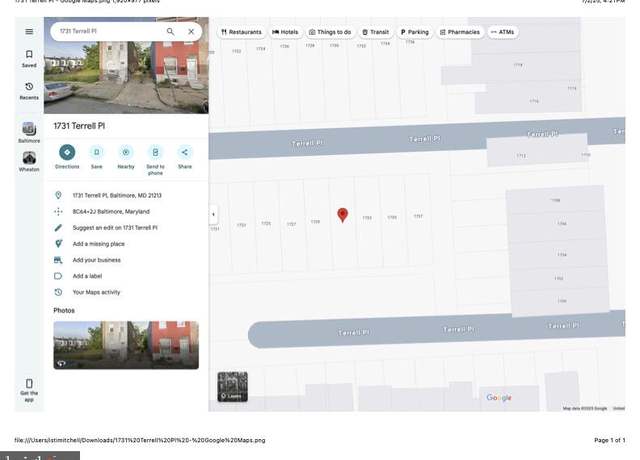This screenshot has width=640, height=460.
Task: Click the plus code dots icon
Action: (x=58, y=211)
